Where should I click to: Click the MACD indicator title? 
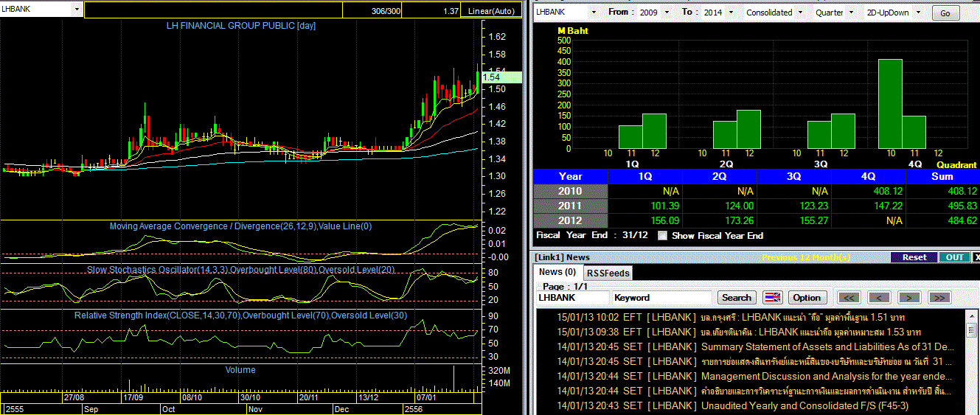pos(240,226)
